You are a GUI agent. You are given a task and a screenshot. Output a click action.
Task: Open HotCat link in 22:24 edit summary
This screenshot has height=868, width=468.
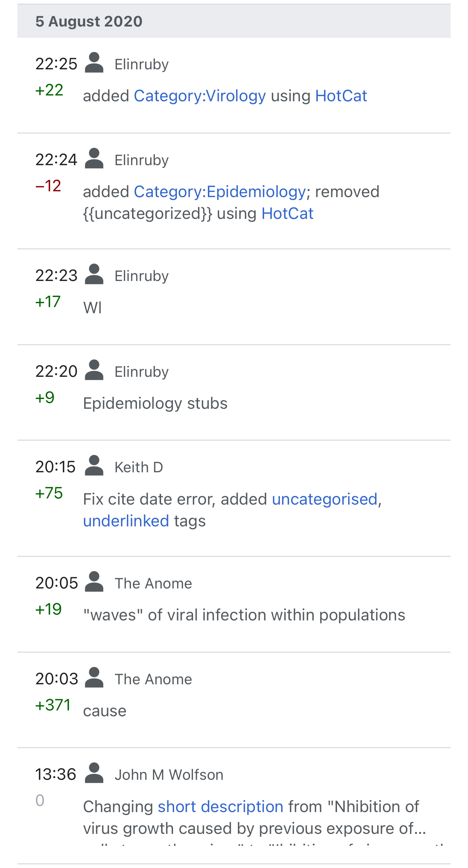287,213
